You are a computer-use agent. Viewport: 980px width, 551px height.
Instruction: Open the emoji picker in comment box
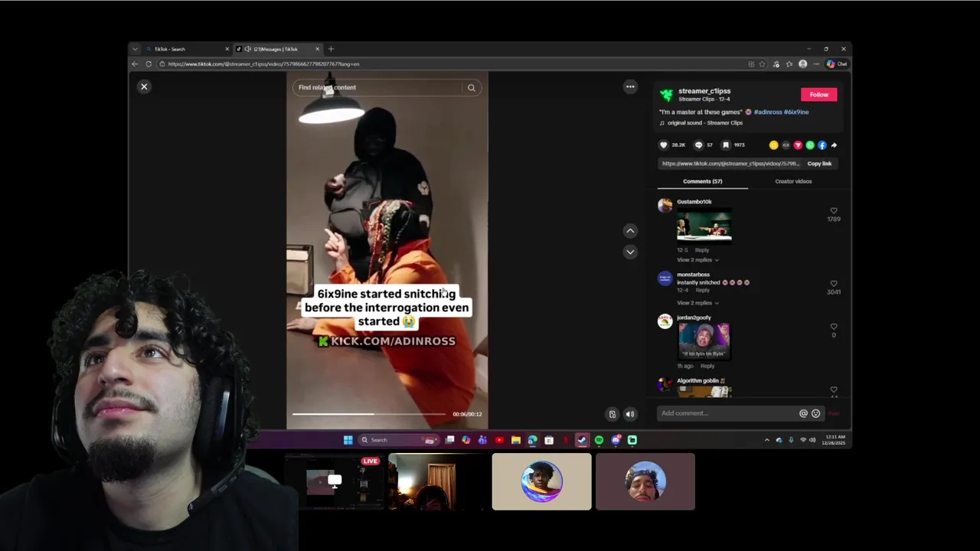(x=815, y=413)
